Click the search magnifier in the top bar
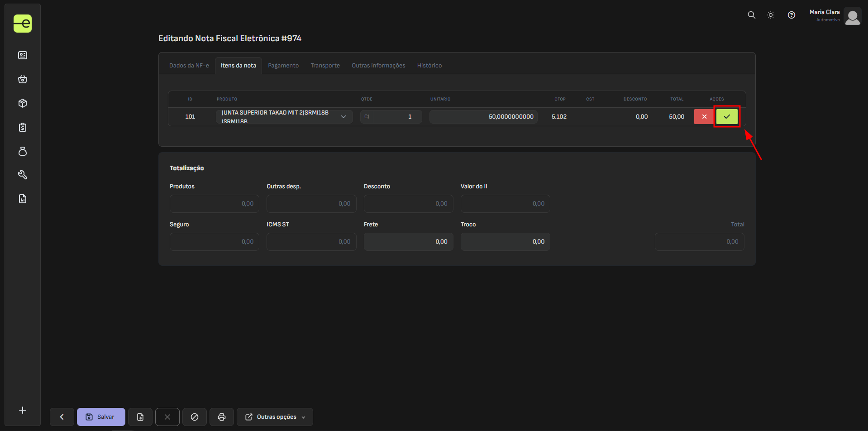868x431 pixels. coord(751,15)
